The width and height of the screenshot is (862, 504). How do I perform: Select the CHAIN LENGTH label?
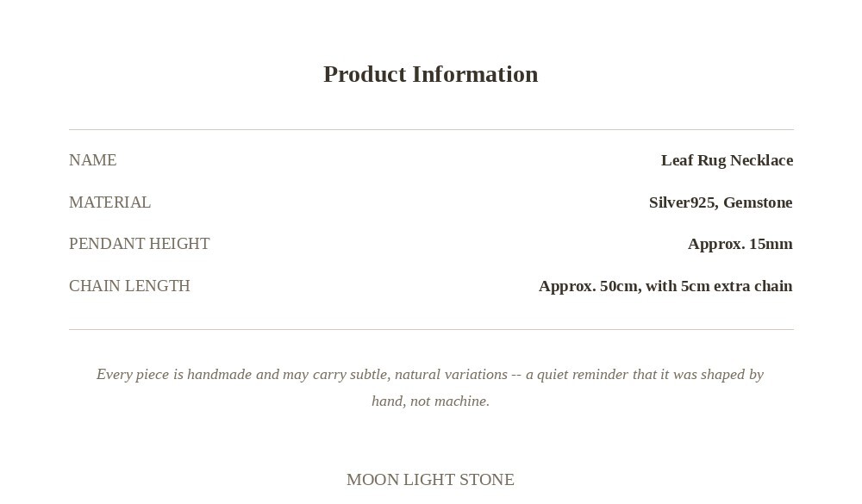[x=129, y=286]
